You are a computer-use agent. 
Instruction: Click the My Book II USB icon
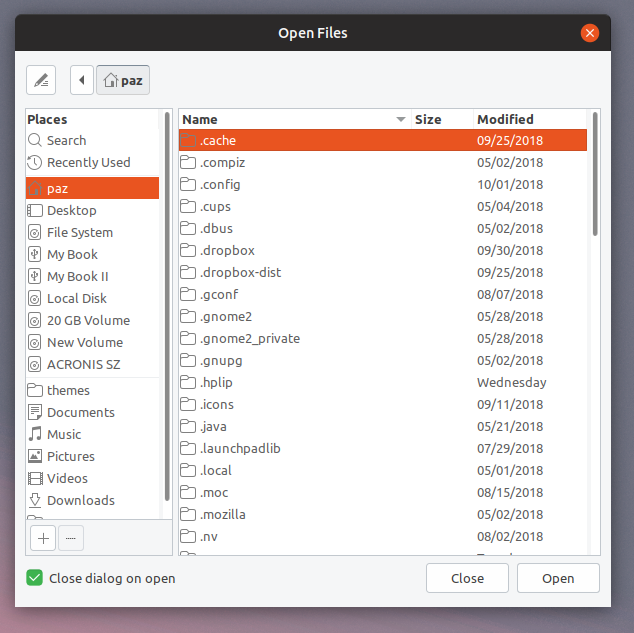tap(35, 276)
